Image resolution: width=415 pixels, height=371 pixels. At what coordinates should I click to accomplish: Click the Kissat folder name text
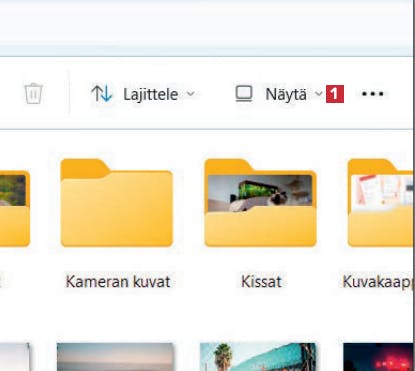click(x=261, y=282)
